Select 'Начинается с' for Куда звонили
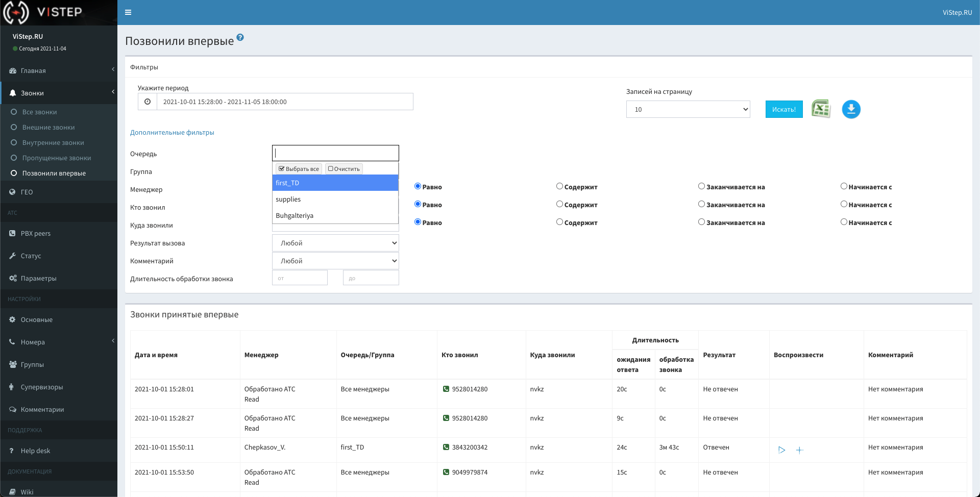This screenshot has width=980, height=497. coord(844,222)
